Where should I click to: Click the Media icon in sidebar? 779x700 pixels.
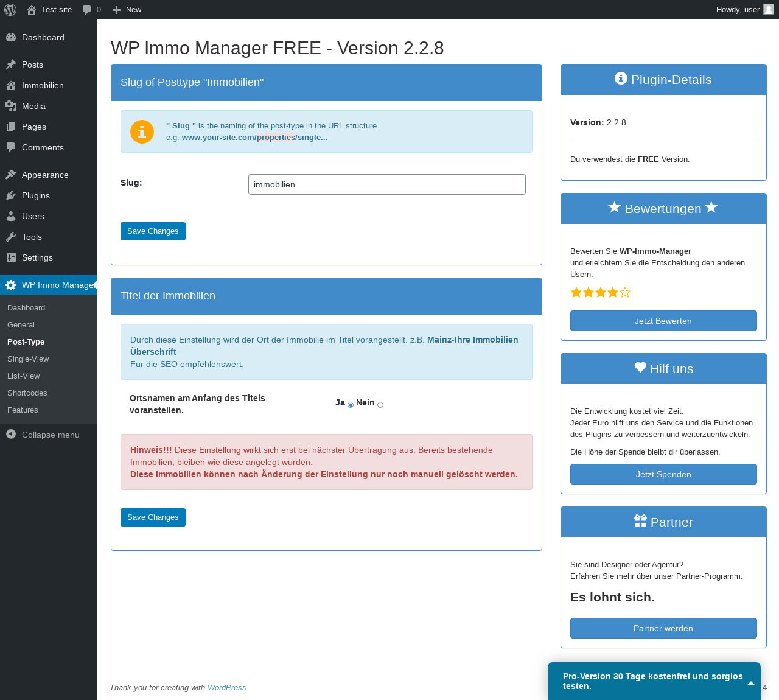coord(11,106)
